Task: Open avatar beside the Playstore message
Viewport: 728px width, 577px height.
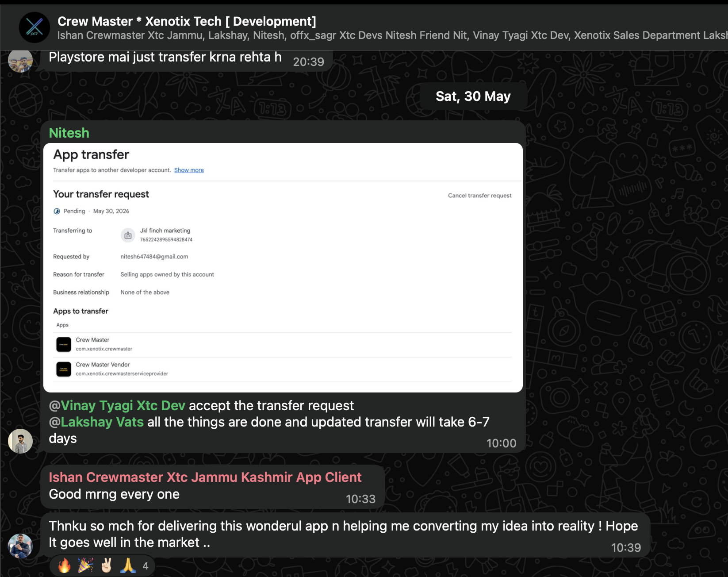Action: coord(20,60)
